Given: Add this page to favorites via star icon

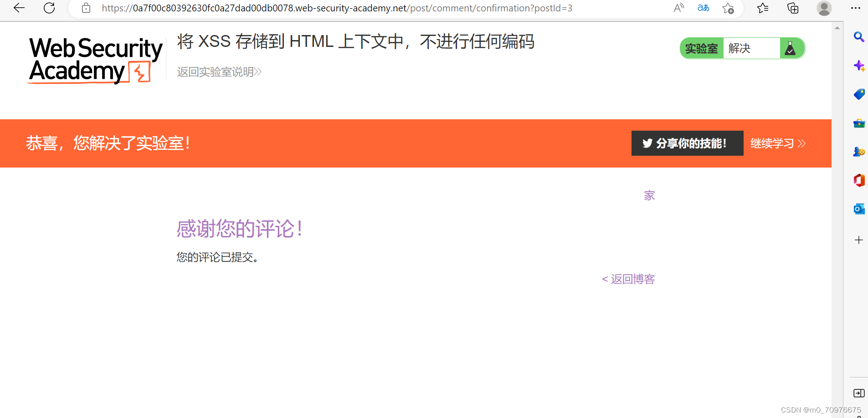Looking at the screenshot, I should [728, 8].
